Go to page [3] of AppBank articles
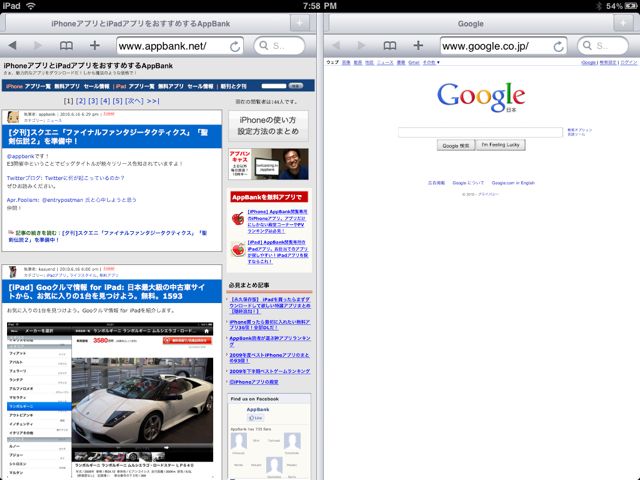This screenshot has height=480, width=640. [x=93, y=101]
